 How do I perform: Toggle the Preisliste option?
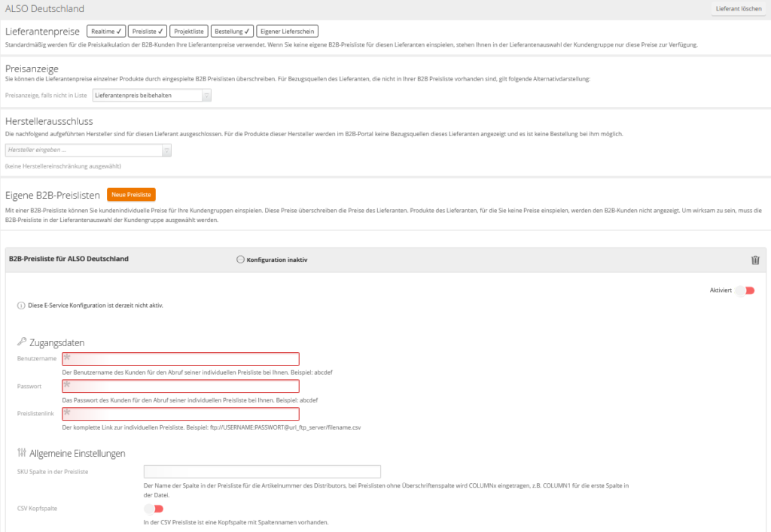pyautogui.click(x=148, y=32)
